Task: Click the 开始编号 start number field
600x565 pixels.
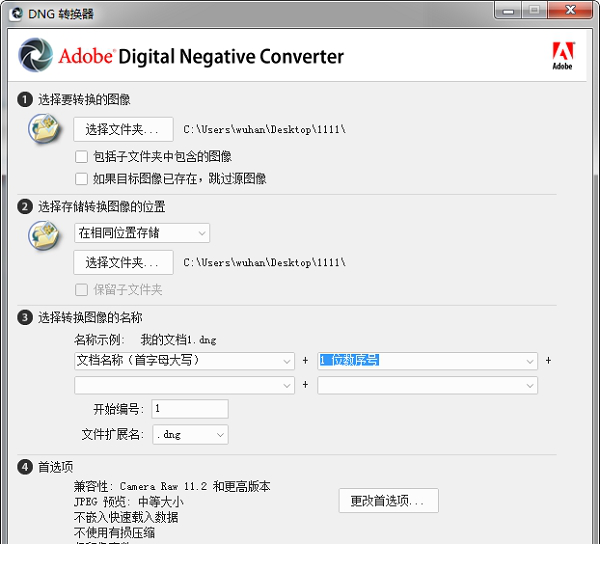Action: click(190, 409)
